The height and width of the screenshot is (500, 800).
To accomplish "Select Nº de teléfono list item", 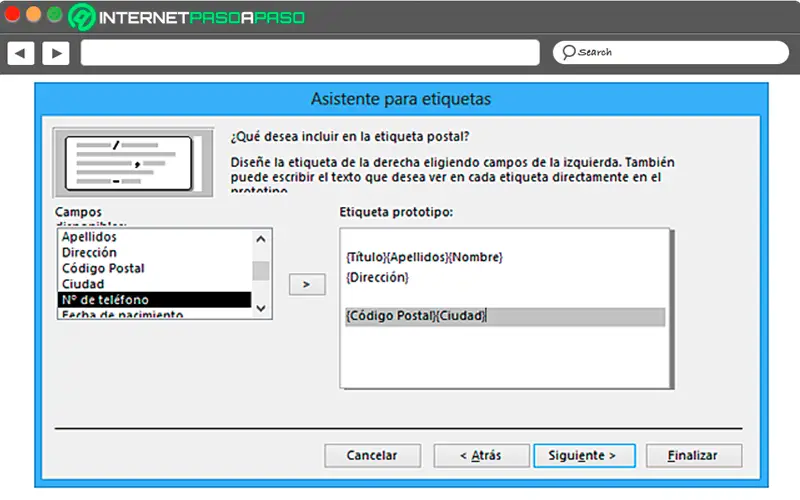I will click(155, 299).
